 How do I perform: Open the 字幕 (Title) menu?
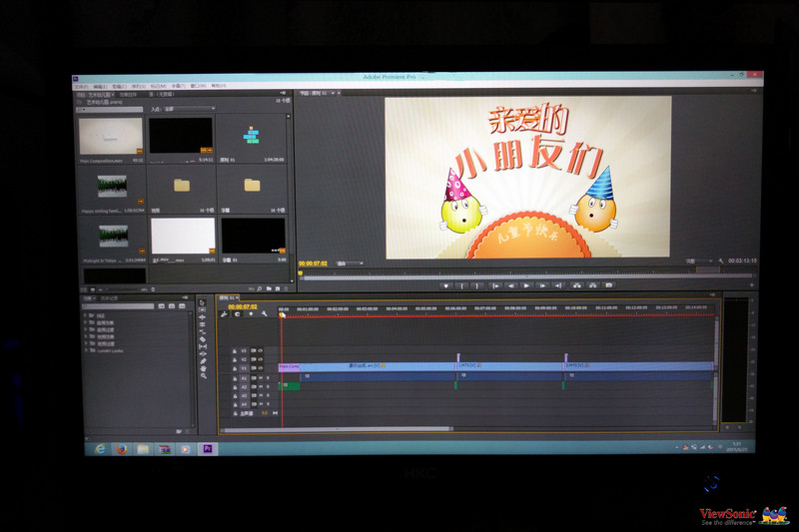179,86
